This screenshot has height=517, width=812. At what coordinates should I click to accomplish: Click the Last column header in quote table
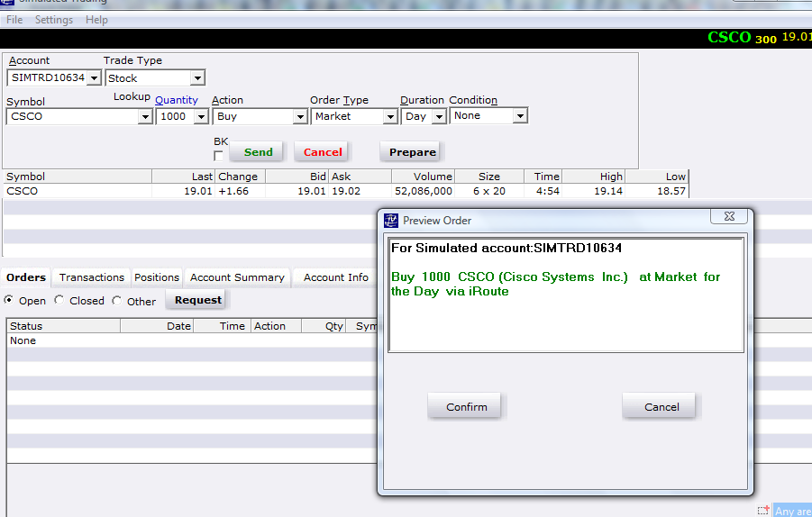[183, 177]
